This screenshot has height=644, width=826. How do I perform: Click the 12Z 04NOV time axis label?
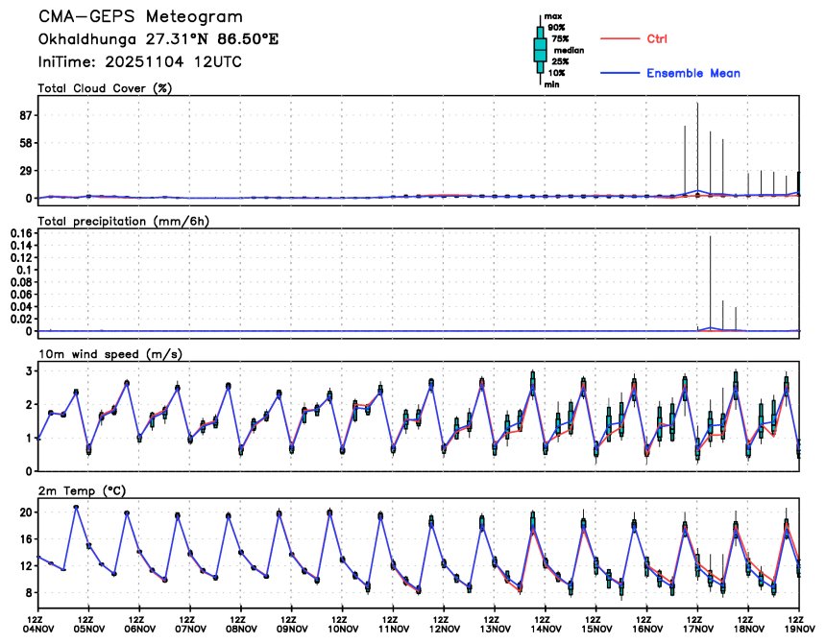[37, 625]
